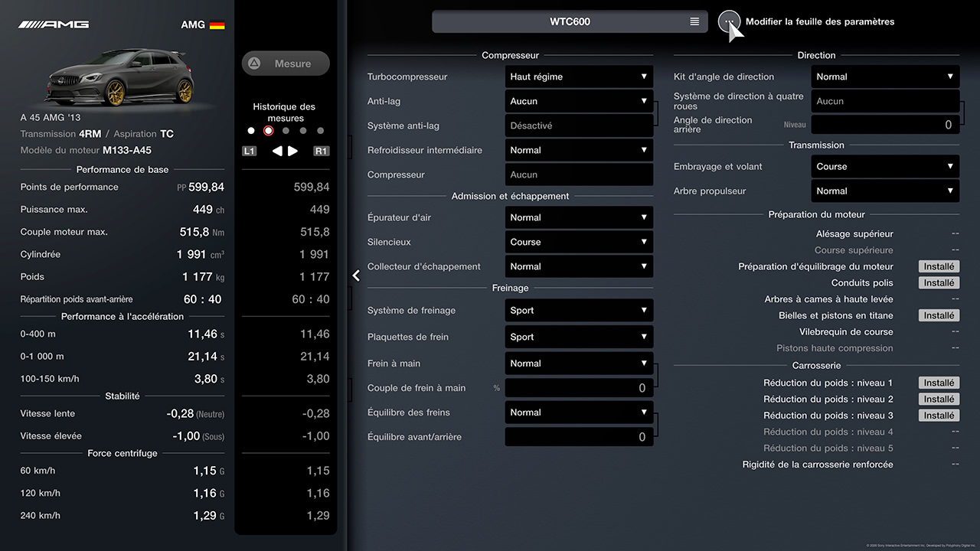
Task: Click the 0-400 m time 11,46
Action: (207, 334)
